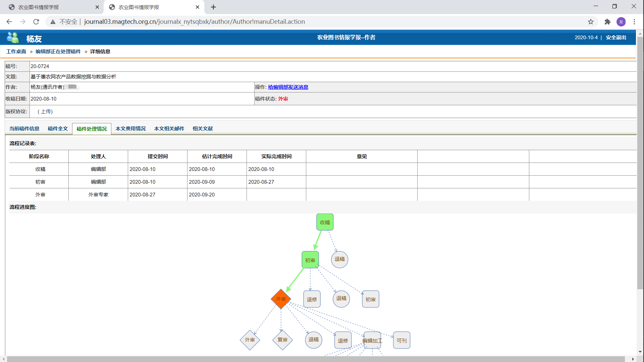Open Chrome three-dot menu
This screenshot has width=644, height=362.
(x=634, y=22)
